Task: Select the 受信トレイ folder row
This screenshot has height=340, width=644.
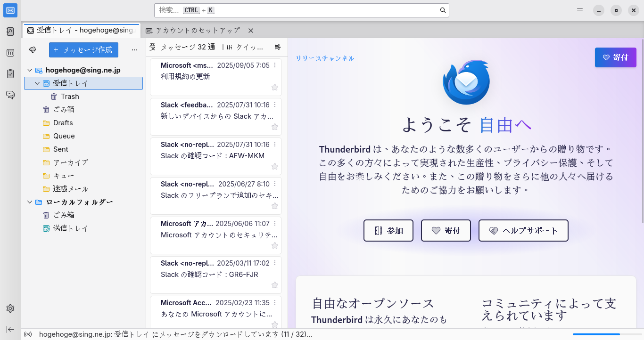Action: point(83,83)
